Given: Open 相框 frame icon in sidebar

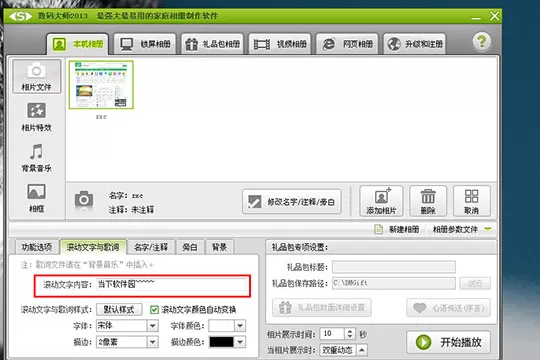Looking at the screenshot, I should point(37,198).
